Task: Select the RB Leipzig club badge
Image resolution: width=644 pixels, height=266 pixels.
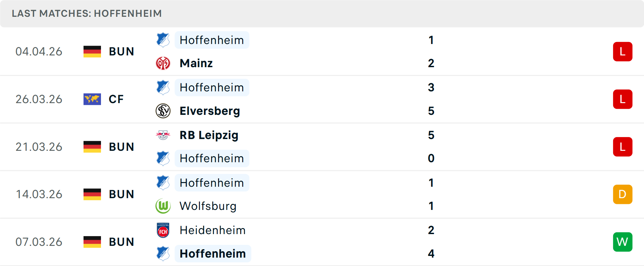Action: pos(163,135)
